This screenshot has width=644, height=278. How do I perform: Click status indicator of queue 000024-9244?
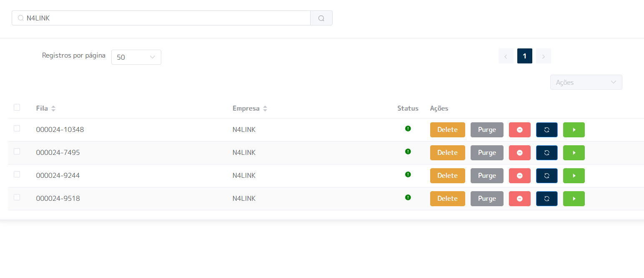pos(408,174)
